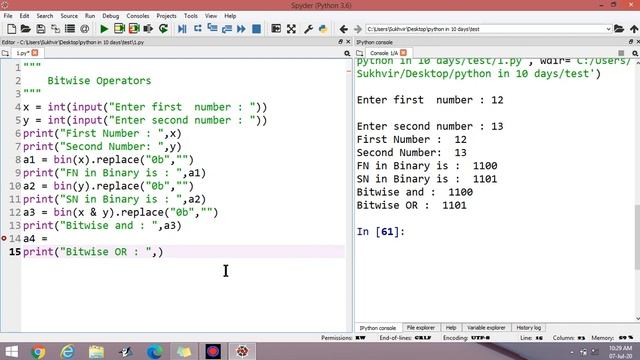Start debugging with the Debug file icon
The image size is (640, 360).
click(x=182, y=29)
